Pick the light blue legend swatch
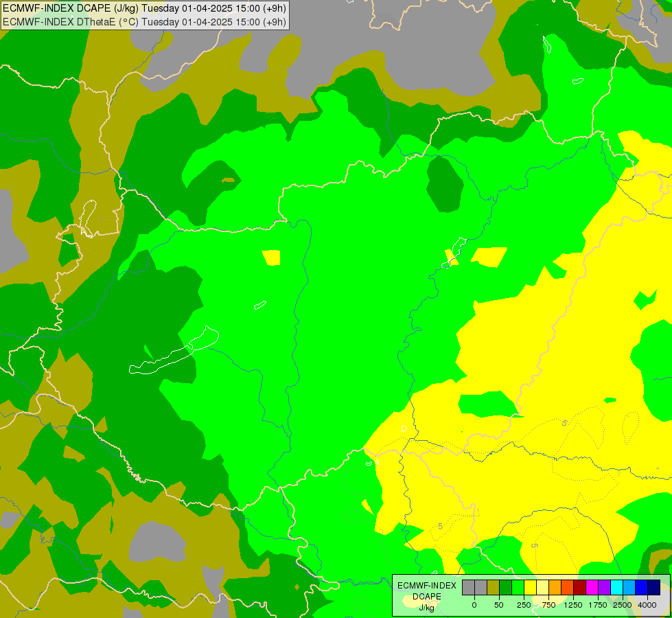The height and width of the screenshot is (618, 672). click(629, 587)
